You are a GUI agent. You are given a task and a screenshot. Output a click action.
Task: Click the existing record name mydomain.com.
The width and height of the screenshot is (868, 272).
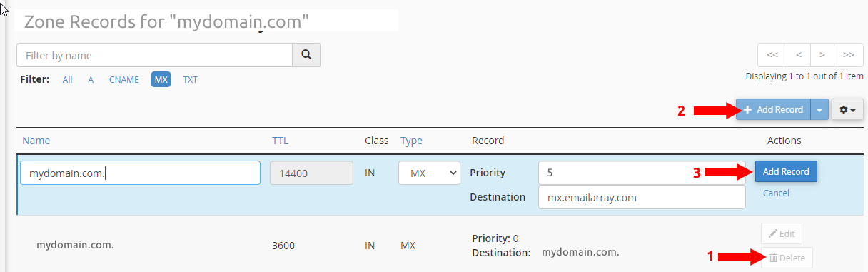click(x=75, y=245)
